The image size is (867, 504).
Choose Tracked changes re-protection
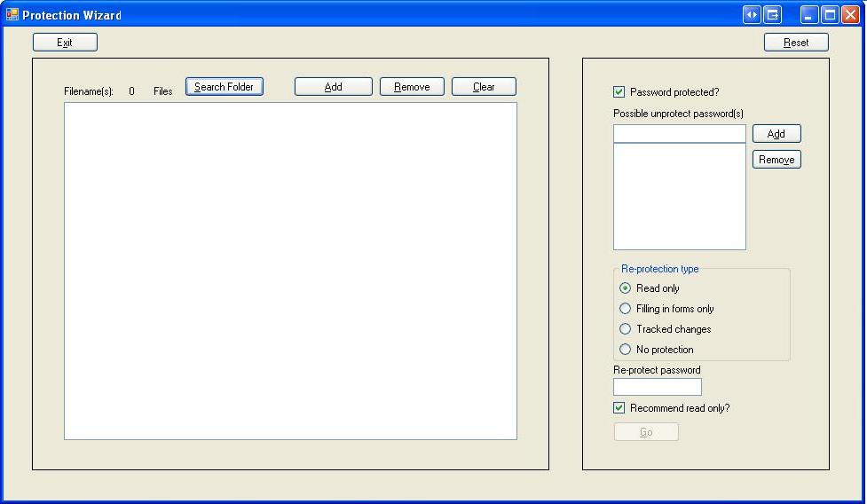click(x=625, y=329)
